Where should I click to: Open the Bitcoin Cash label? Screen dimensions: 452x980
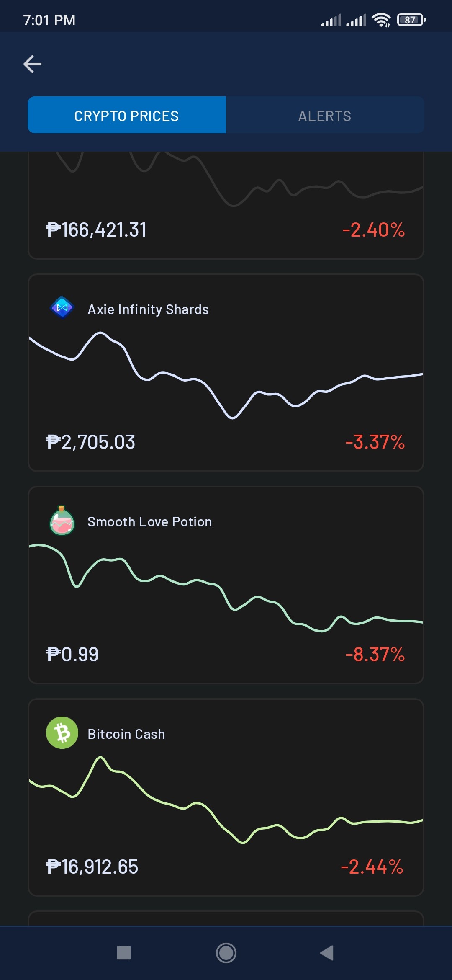coord(126,734)
